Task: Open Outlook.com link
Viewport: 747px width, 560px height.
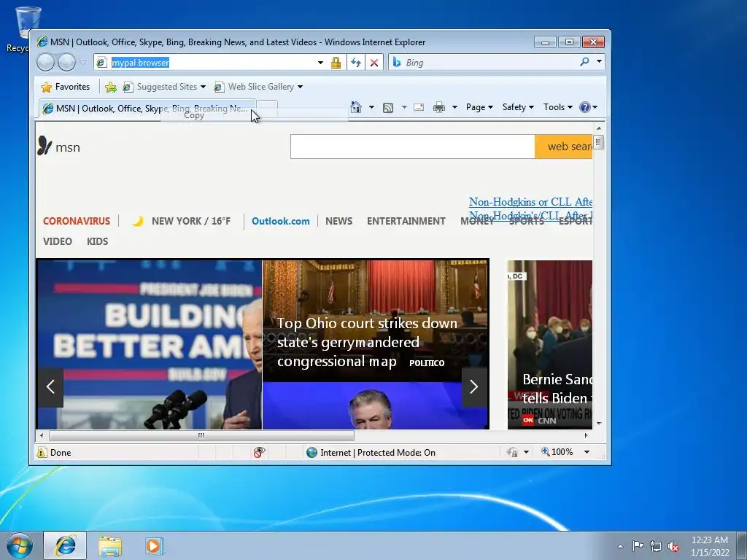Action: pos(281,221)
